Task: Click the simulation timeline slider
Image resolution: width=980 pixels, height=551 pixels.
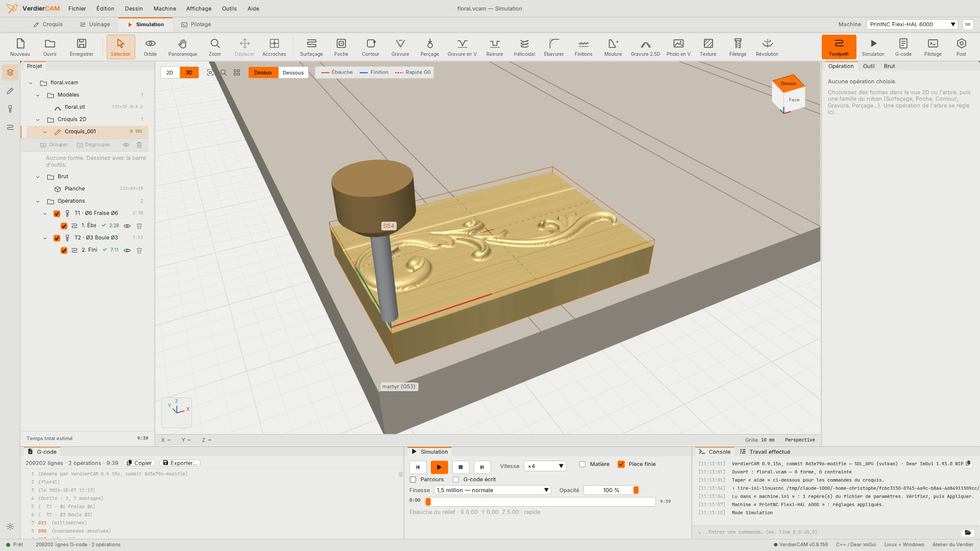Action: coord(540,502)
